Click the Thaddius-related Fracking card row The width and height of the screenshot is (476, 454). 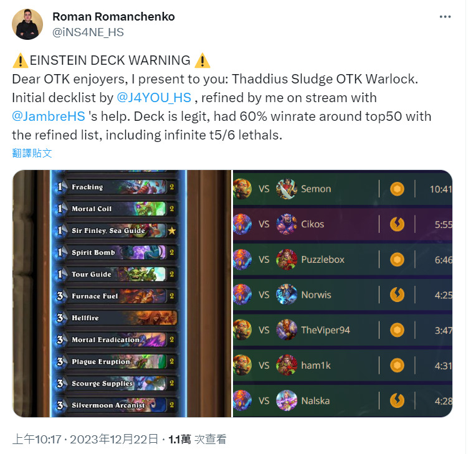(x=115, y=187)
